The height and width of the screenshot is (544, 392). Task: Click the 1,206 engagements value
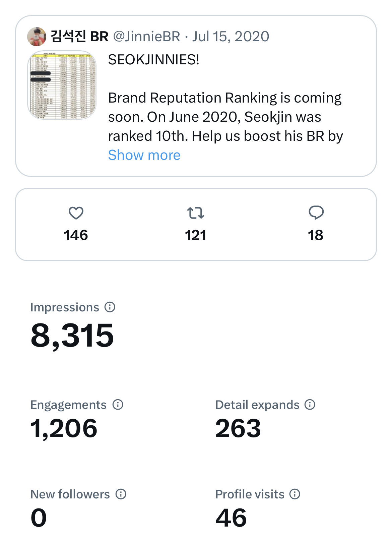(x=64, y=428)
